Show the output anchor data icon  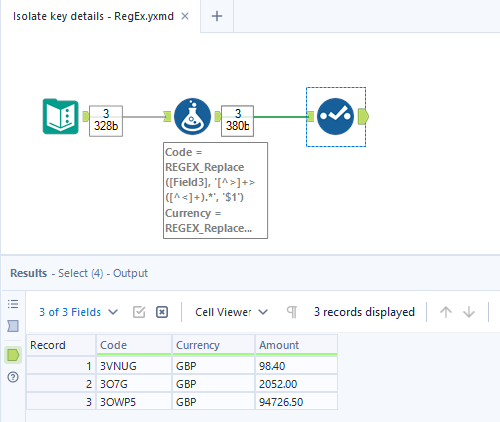pyautogui.click(x=13, y=355)
